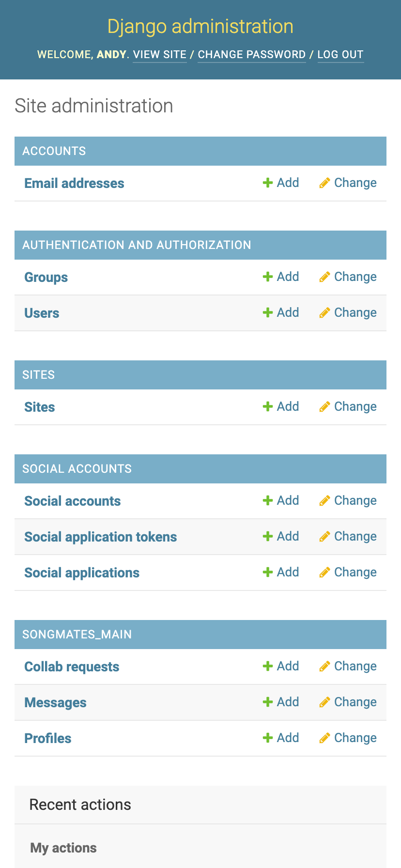Click the pencil icon for Email addresses
The image size is (401, 868).
324,183
